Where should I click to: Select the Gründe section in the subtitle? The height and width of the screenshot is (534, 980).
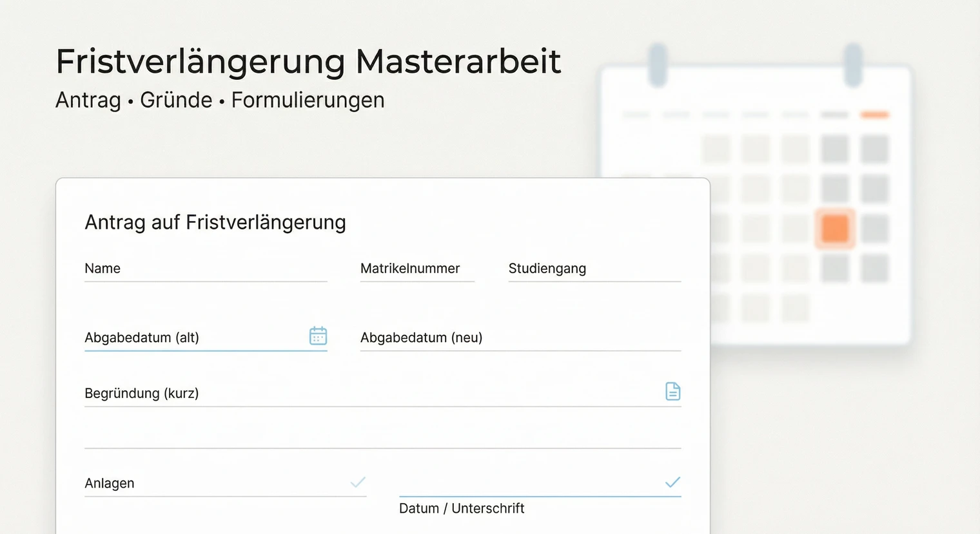tap(176, 100)
